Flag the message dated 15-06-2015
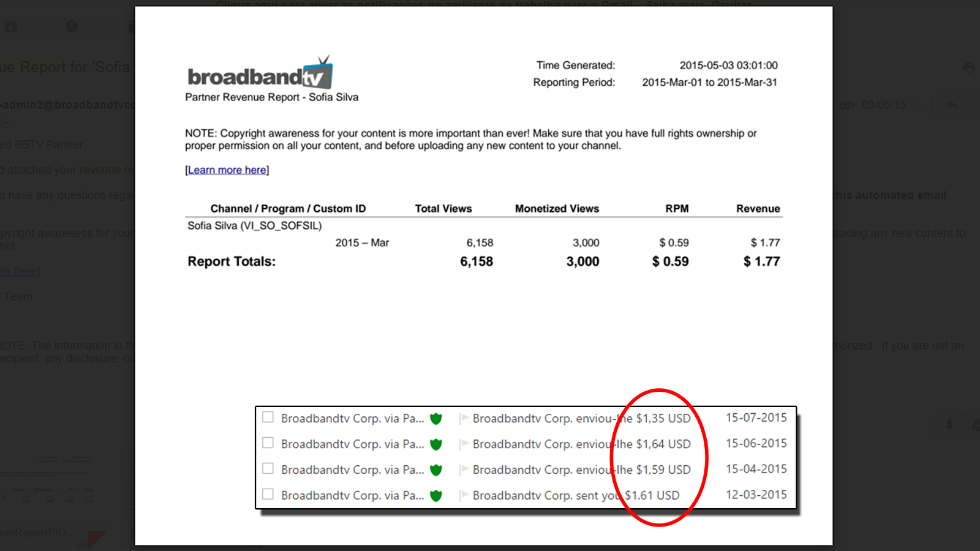The width and height of the screenshot is (980, 551). (x=464, y=444)
